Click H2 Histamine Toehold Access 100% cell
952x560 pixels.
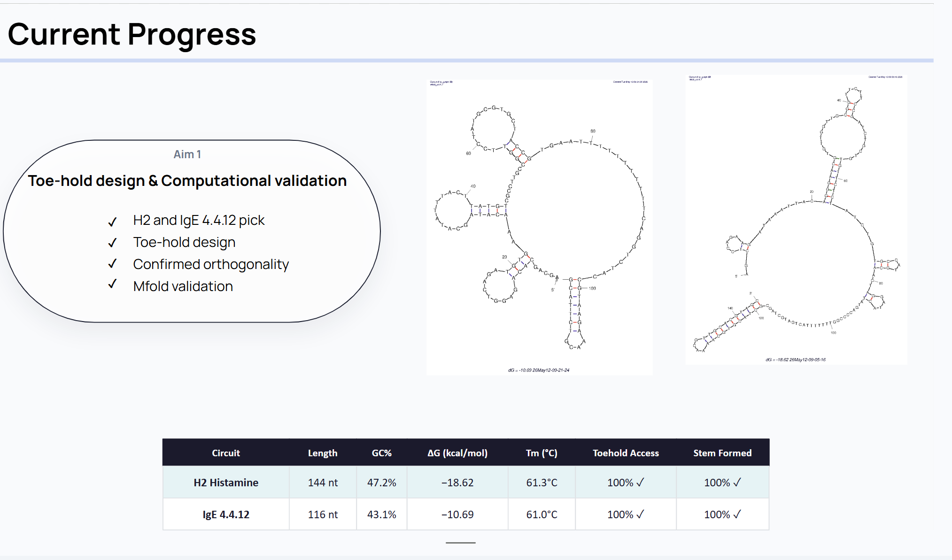click(626, 483)
